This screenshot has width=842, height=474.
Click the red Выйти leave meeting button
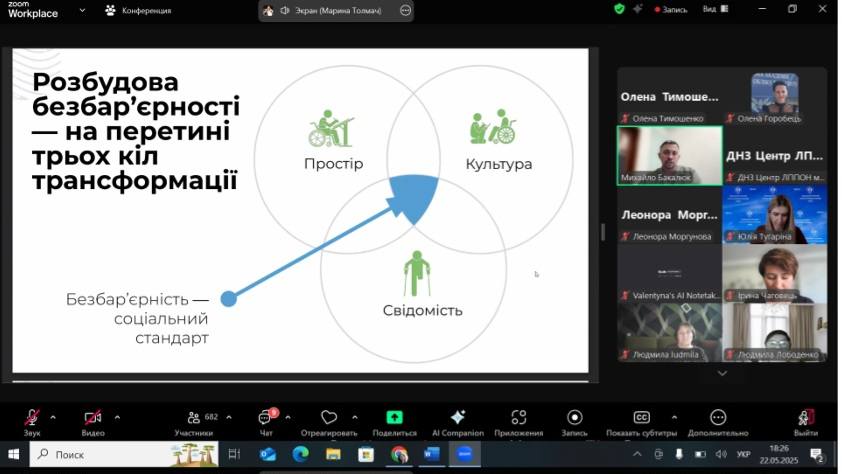point(805,418)
